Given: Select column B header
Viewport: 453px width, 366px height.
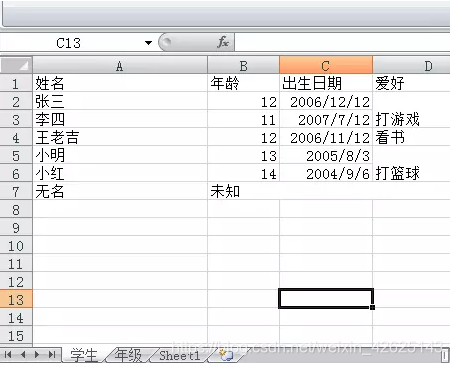Looking at the screenshot, I should [x=243, y=66].
